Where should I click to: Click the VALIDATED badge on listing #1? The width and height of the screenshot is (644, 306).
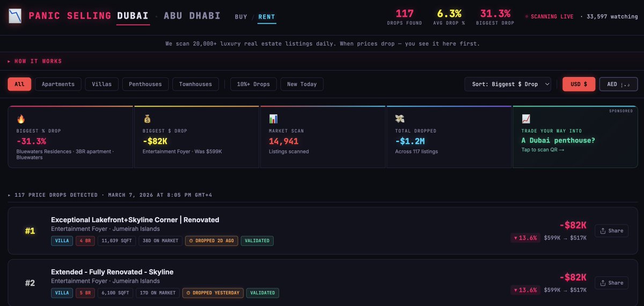257,241
